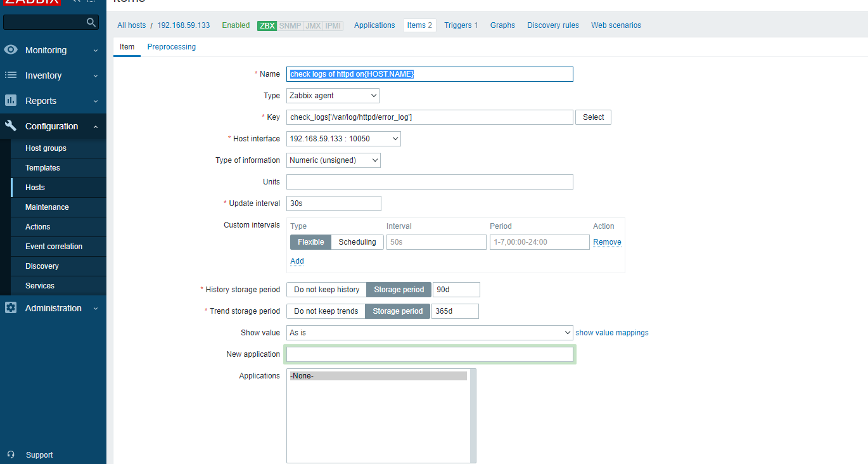
Task: Switch custom interval type to Scheduling
Action: tap(357, 242)
